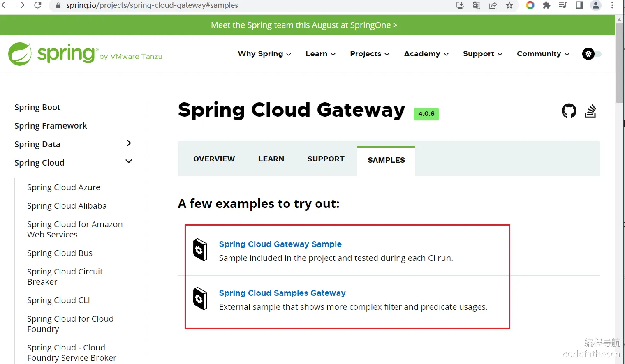The height and width of the screenshot is (364, 625).
Task: Go to Spring Boot in the sidebar
Action: point(37,107)
